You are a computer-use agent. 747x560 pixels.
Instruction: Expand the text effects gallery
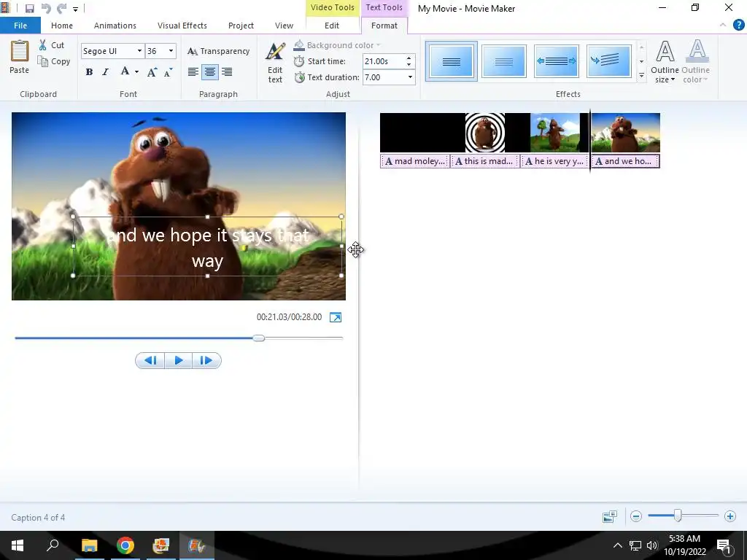point(642,75)
